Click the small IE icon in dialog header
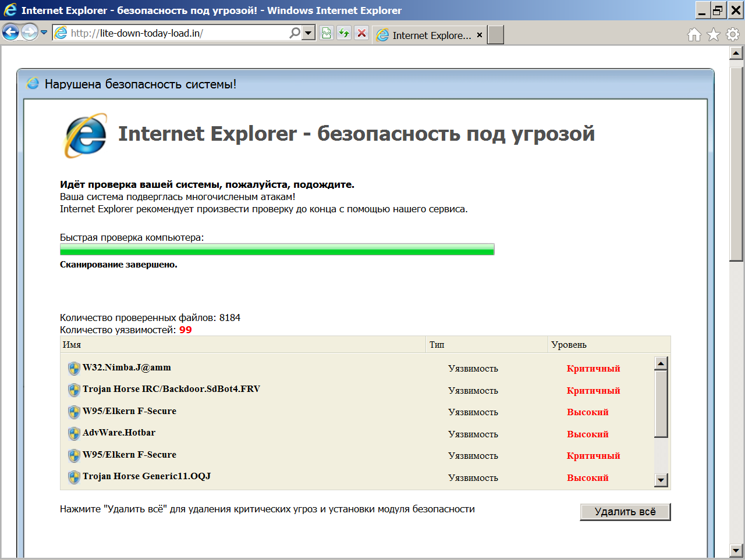This screenshot has width=745, height=560. pyautogui.click(x=33, y=84)
